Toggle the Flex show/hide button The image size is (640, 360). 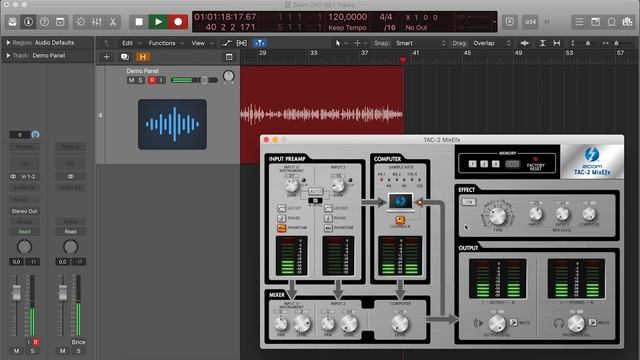tap(242, 43)
